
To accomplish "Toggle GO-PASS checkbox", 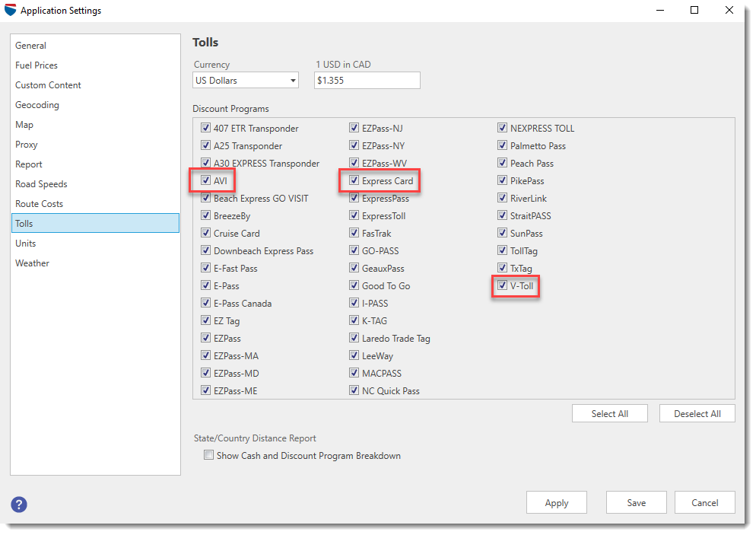I will pos(354,250).
